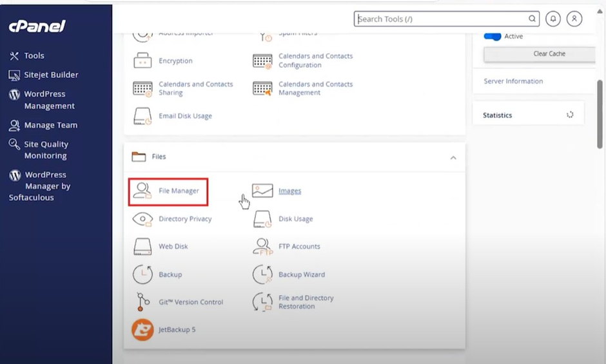
Task: Click the notifications bell icon
Action: point(552,19)
